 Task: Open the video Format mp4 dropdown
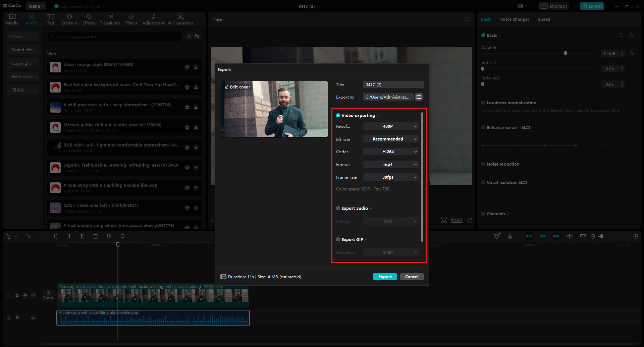click(x=391, y=164)
